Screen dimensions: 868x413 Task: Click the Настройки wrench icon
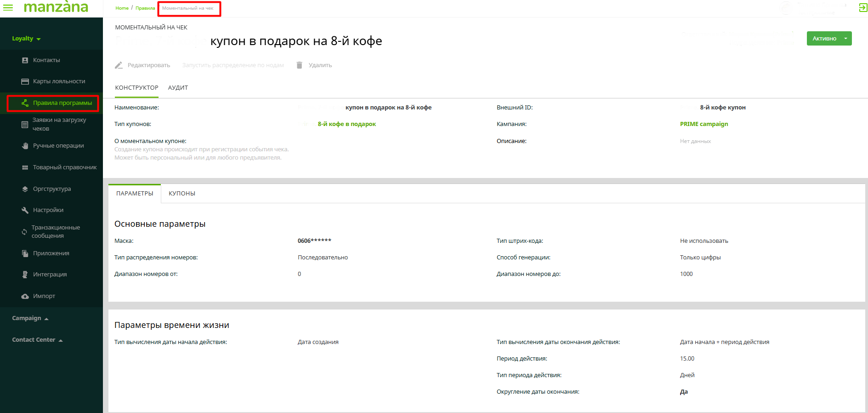(25, 210)
